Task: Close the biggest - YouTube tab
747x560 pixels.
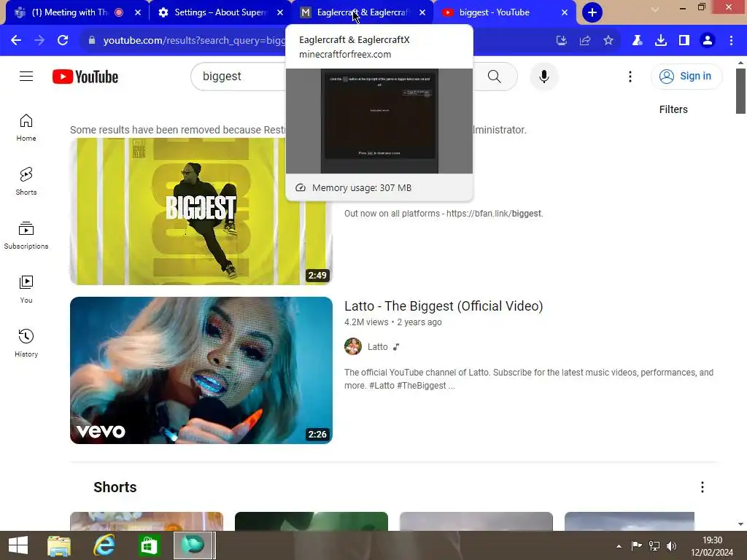Action: (565, 12)
